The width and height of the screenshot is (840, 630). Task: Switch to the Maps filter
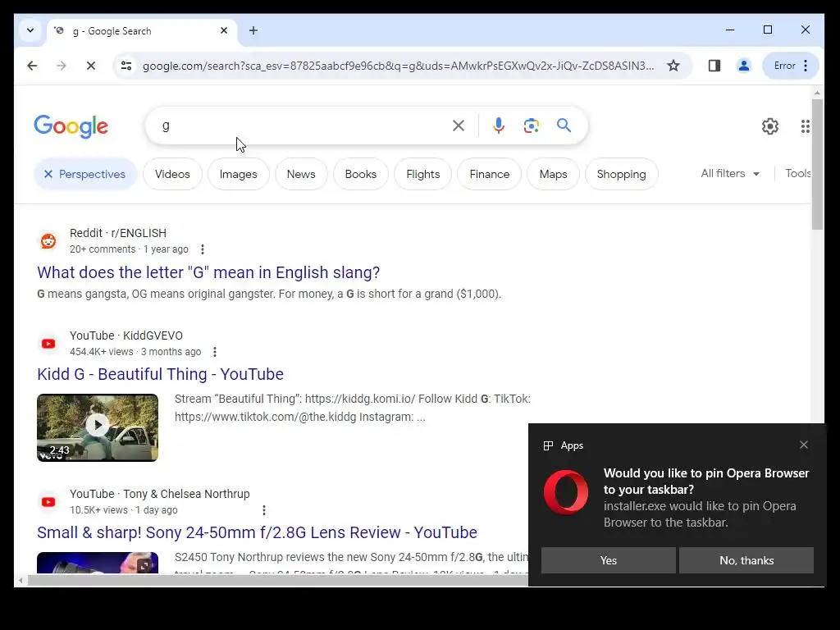coord(553,174)
